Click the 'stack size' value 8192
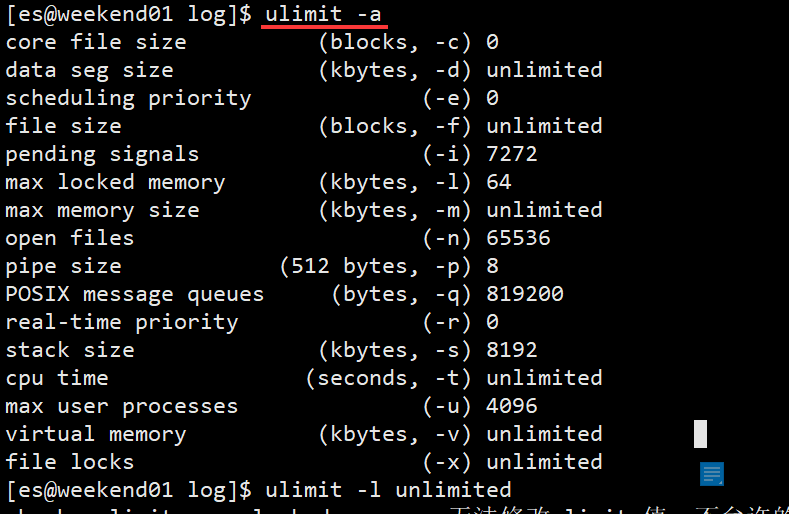Image resolution: width=789 pixels, height=514 pixels. pyautogui.click(x=512, y=350)
